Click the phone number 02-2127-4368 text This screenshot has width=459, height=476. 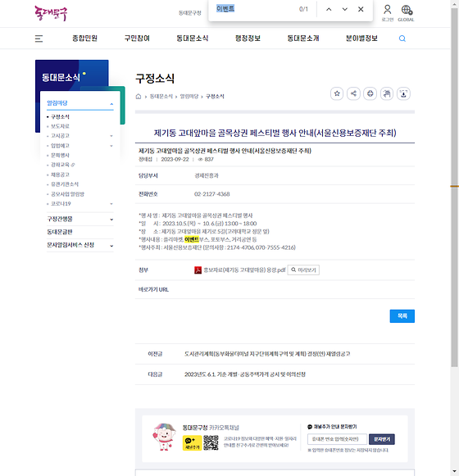(212, 194)
